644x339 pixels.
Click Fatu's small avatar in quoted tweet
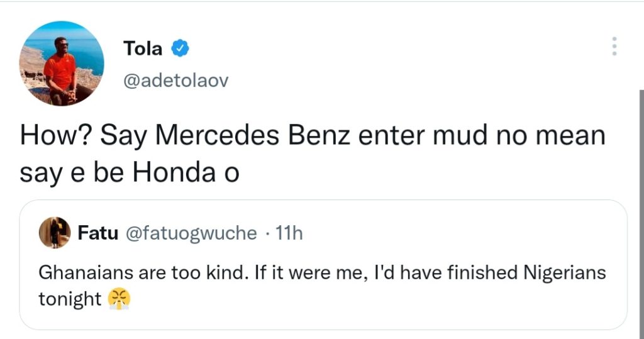pyautogui.click(x=55, y=233)
